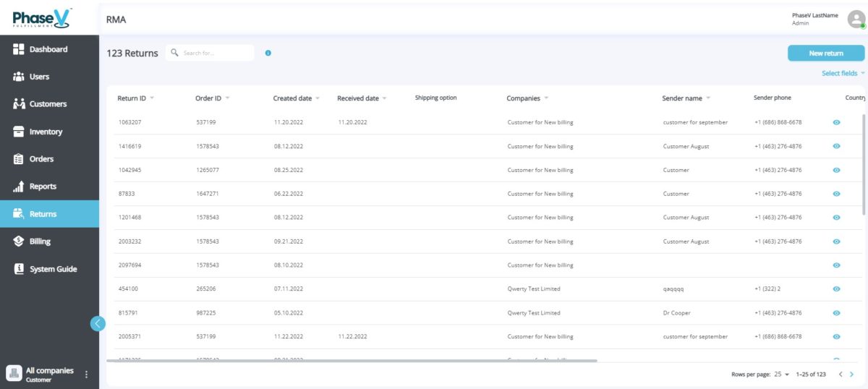Click the search returns input field
The height and width of the screenshot is (389, 868).
pos(210,53)
